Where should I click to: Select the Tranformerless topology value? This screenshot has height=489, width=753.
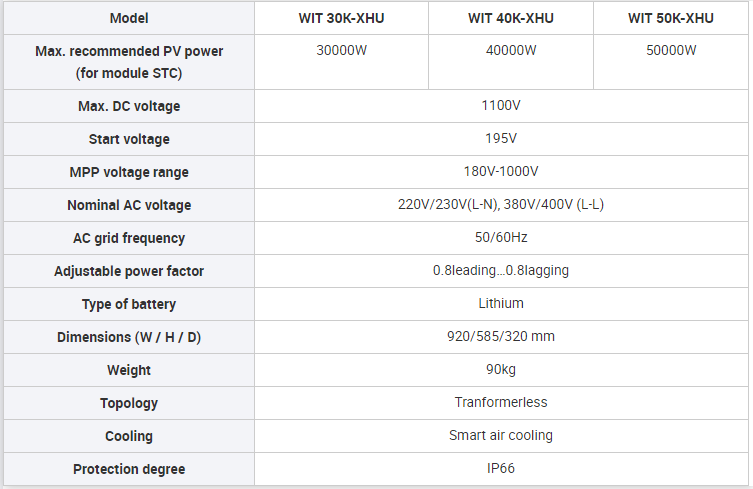501,403
